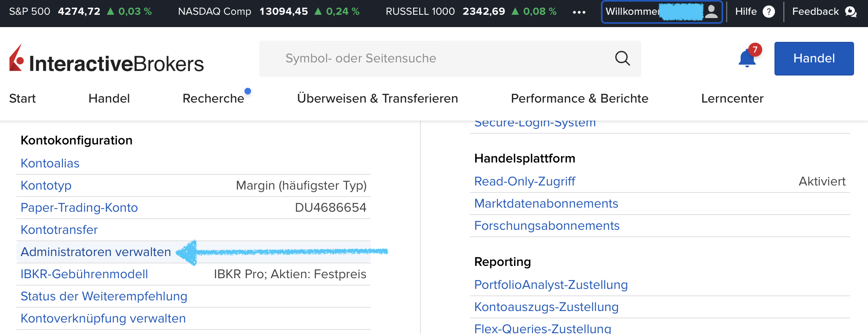
Task: Click the Kontokonfiguration heading
Action: pos(76,140)
